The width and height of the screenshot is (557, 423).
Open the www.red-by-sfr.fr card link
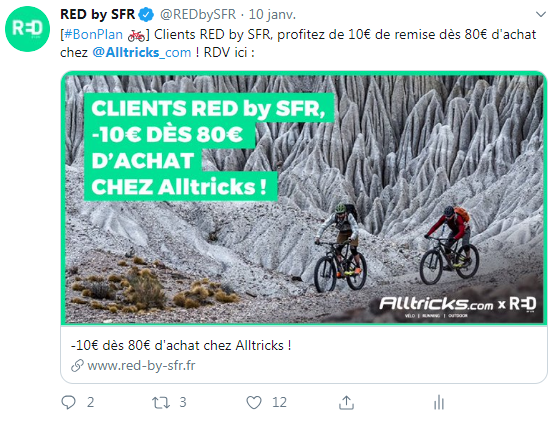point(141,365)
